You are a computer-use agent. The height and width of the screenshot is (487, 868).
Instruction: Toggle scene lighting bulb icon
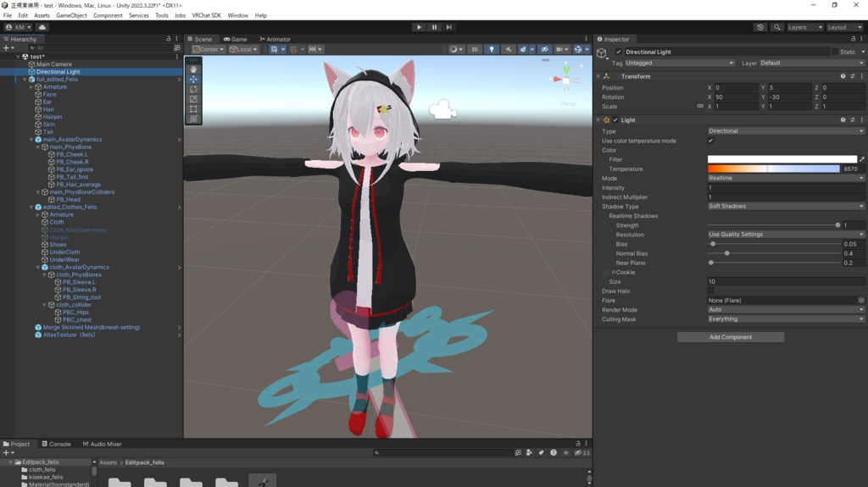coord(492,49)
